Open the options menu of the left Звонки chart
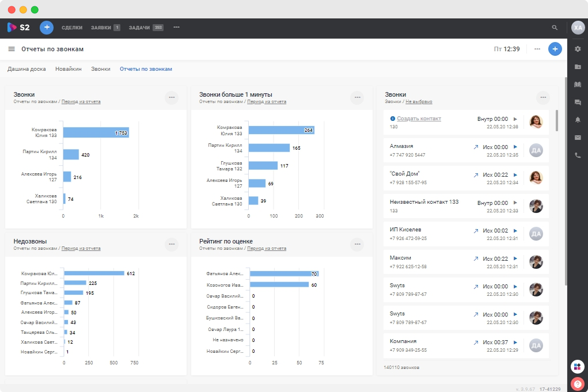588x392 pixels. tap(172, 97)
